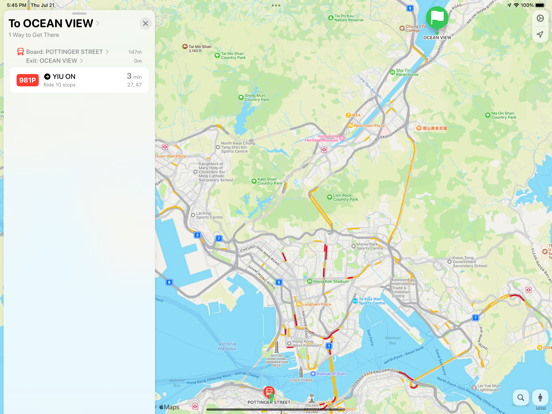Tap the Tai Mo Shan peak marker
The image size is (552, 414).
tap(185, 46)
